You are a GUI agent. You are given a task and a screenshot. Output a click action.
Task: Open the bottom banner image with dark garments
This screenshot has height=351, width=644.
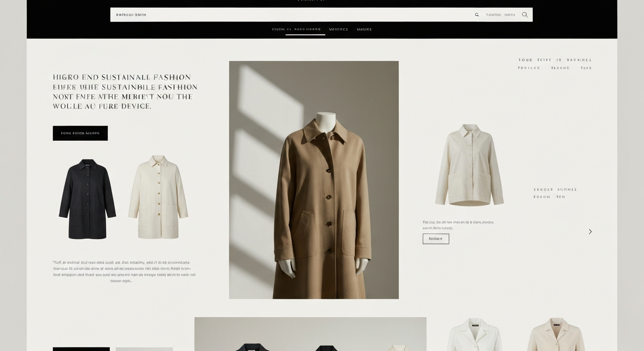point(310,334)
